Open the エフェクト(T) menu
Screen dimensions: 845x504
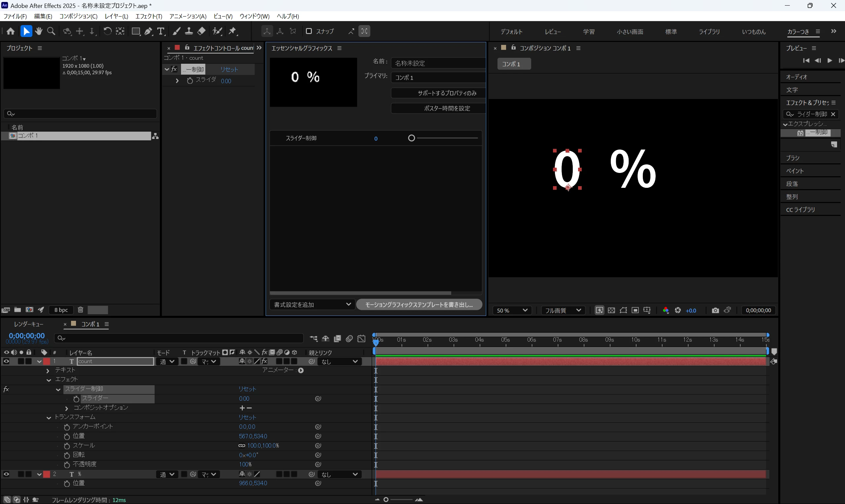149,16
